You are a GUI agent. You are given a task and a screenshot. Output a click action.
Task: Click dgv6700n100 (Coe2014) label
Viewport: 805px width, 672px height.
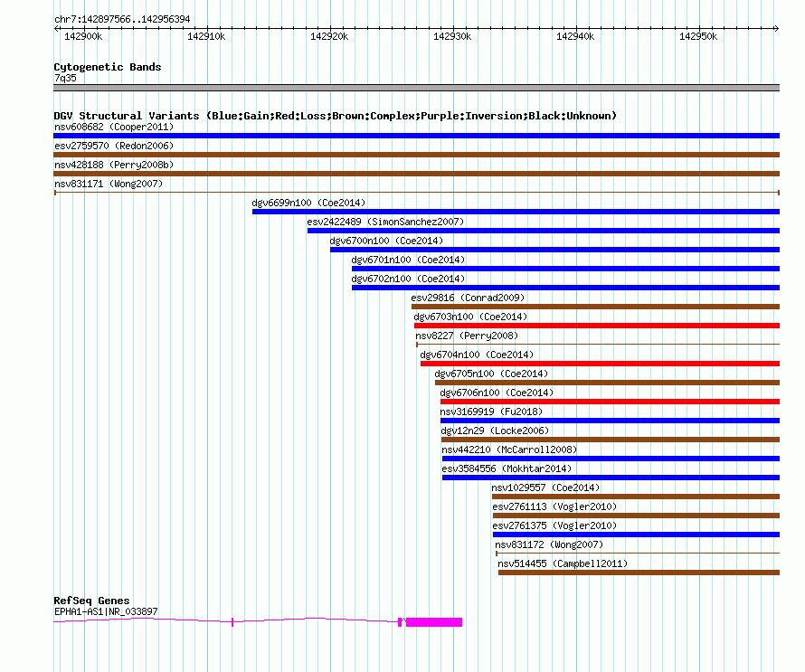386,241
